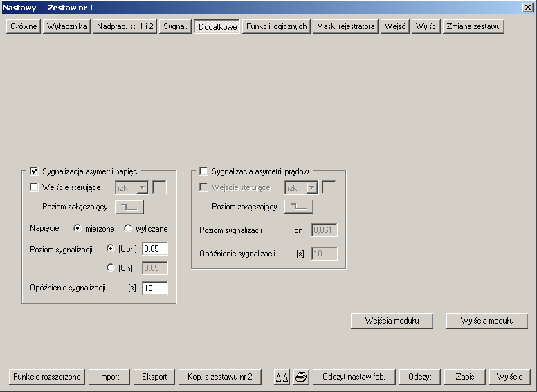Click the Eksport button
This screenshot has height=392, width=537.
(x=154, y=377)
